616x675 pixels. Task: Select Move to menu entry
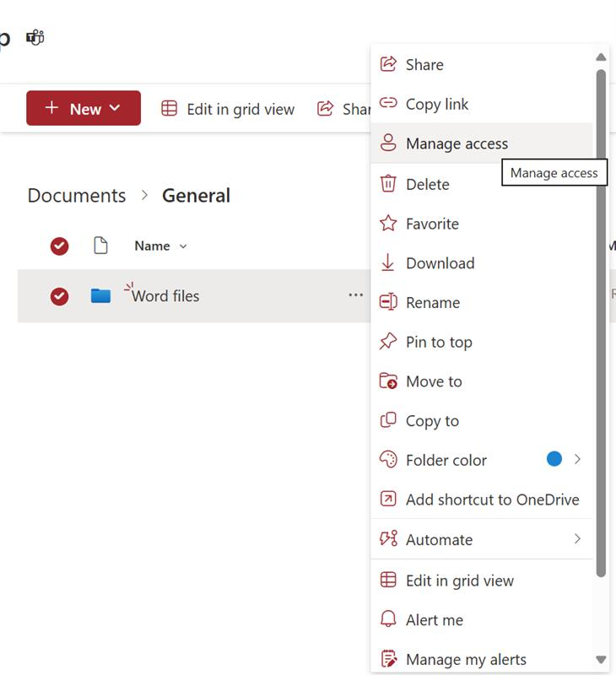point(482,381)
